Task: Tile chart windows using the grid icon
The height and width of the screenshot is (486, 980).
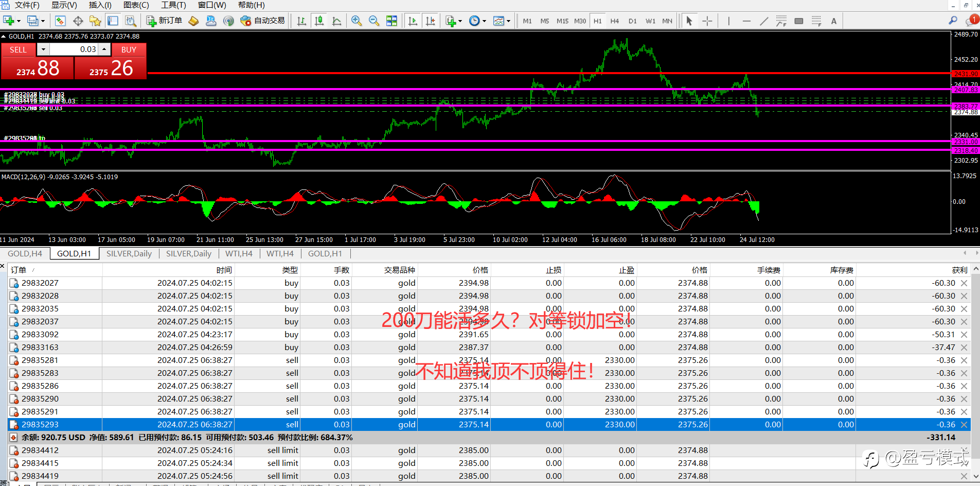Action: (392, 21)
